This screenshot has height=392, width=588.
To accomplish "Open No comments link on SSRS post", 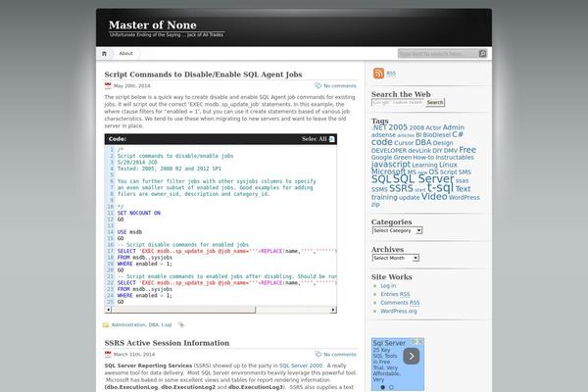I will (x=340, y=355).
